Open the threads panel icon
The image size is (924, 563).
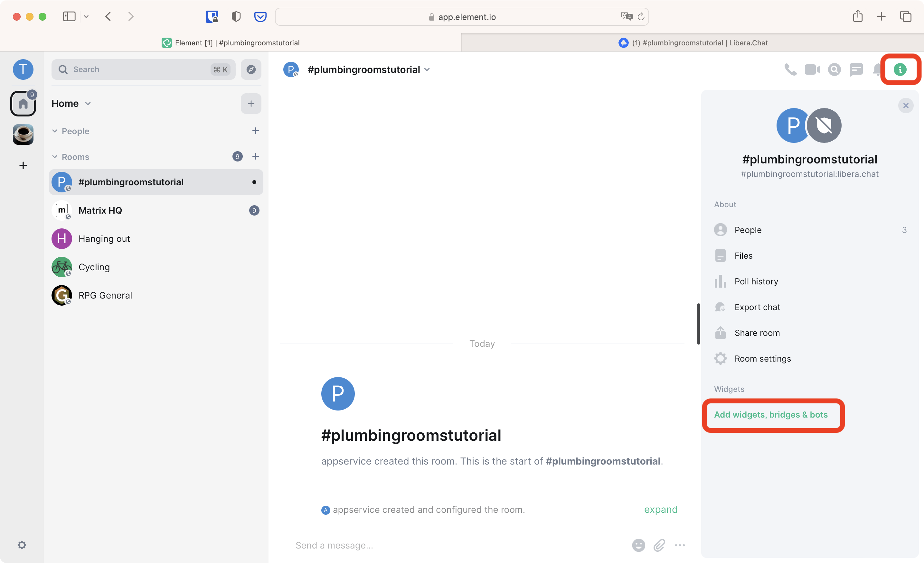coord(856,70)
